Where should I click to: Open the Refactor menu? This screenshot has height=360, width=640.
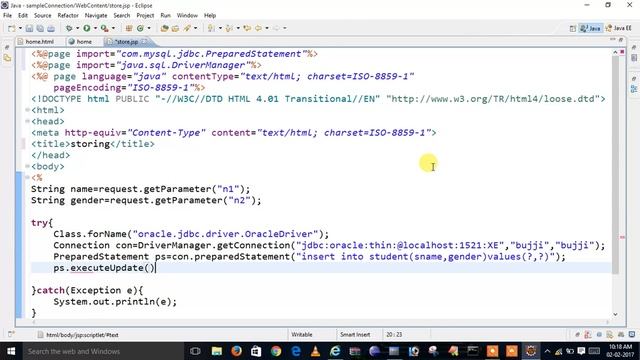[x=68, y=16]
